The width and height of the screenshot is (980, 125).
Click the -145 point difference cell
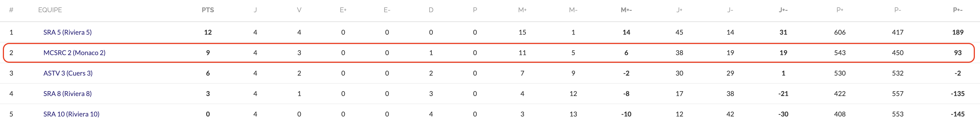pos(958,114)
